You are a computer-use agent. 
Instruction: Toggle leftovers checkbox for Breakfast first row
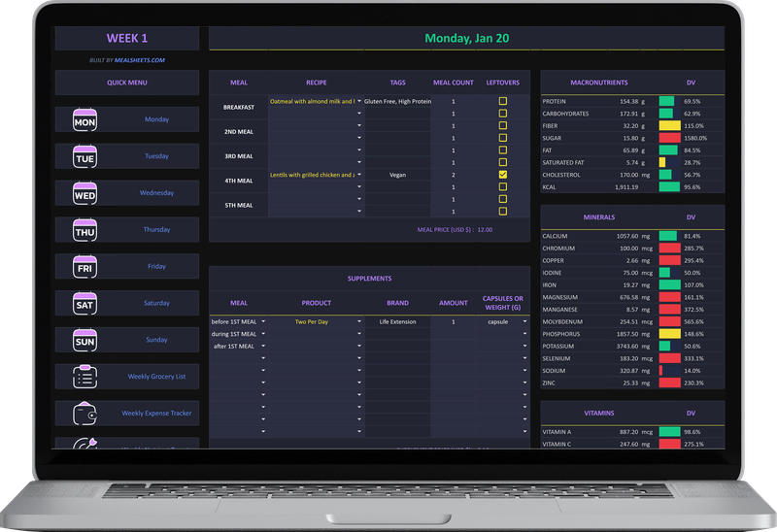pyautogui.click(x=502, y=101)
